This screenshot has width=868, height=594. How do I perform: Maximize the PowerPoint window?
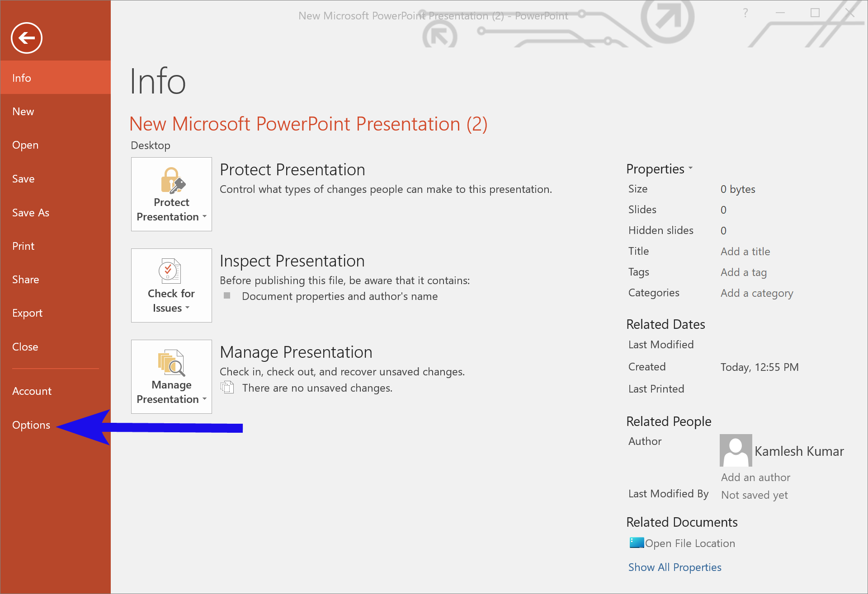815,13
